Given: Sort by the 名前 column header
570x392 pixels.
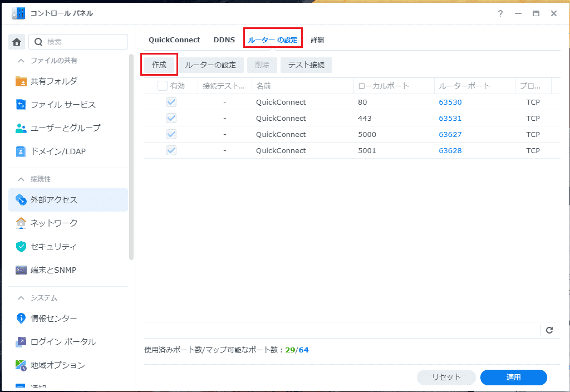Looking at the screenshot, I should (x=302, y=86).
